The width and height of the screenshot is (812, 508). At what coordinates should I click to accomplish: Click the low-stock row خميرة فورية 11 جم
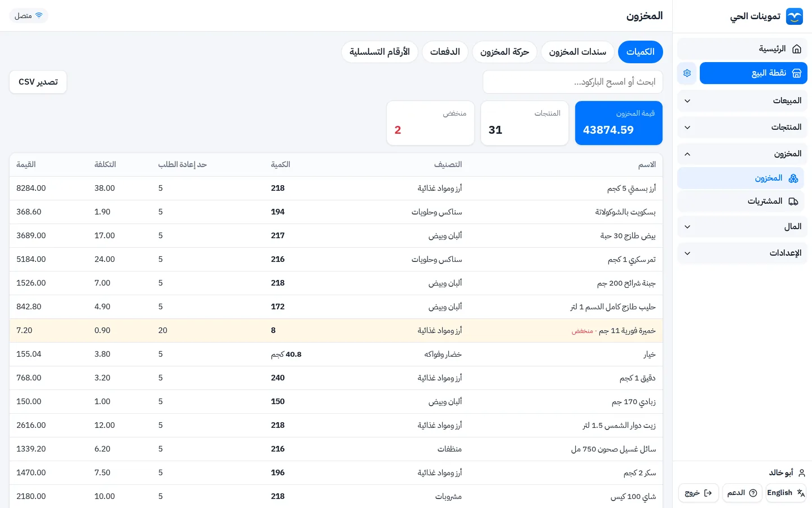(x=336, y=331)
